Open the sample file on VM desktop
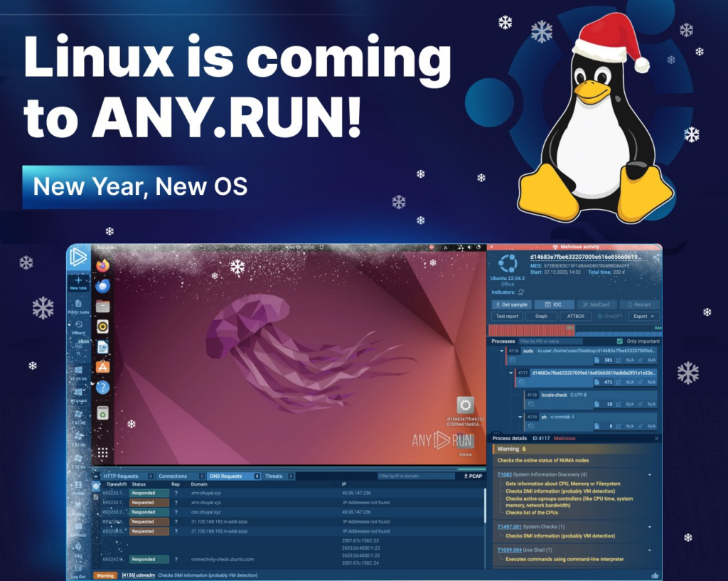 [465, 411]
